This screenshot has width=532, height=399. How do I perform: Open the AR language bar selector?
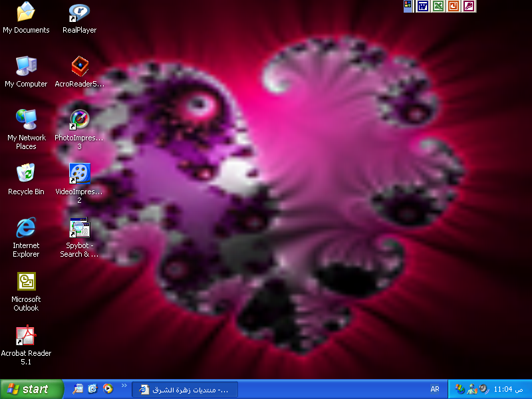click(x=435, y=389)
